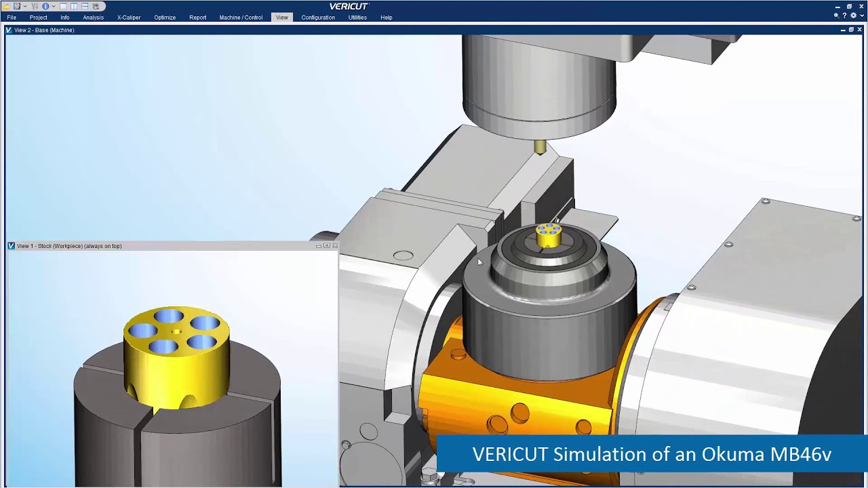The image size is (868, 488).
Task: Maximize the View 1 - Stock (Workpiece) pane
Action: coord(327,245)
